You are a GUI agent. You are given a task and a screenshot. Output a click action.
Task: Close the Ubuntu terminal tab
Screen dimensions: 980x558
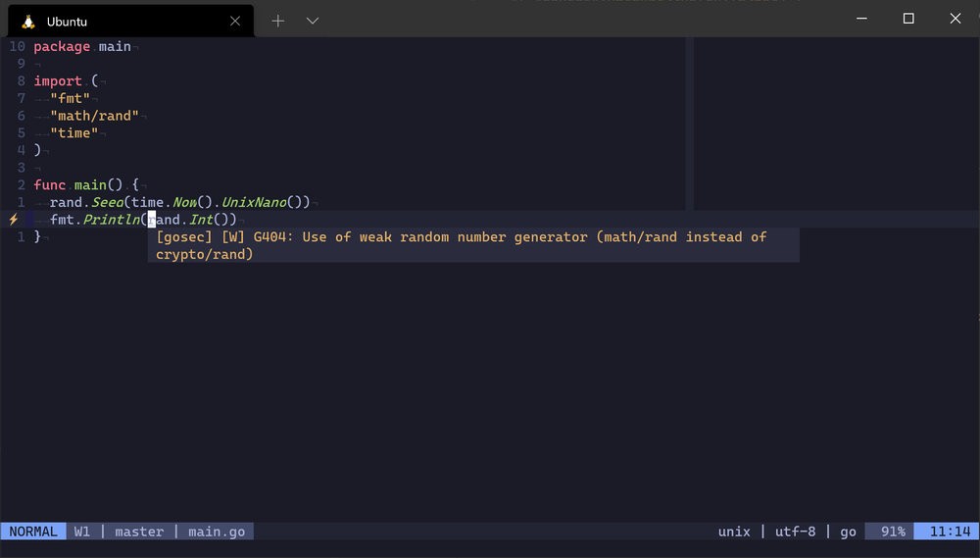(235, 21)
